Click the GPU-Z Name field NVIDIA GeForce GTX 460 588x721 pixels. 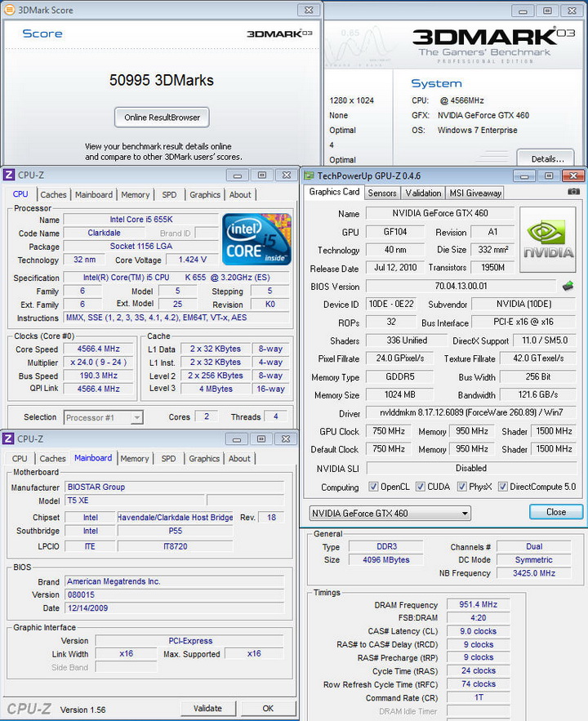coord(440,213)
